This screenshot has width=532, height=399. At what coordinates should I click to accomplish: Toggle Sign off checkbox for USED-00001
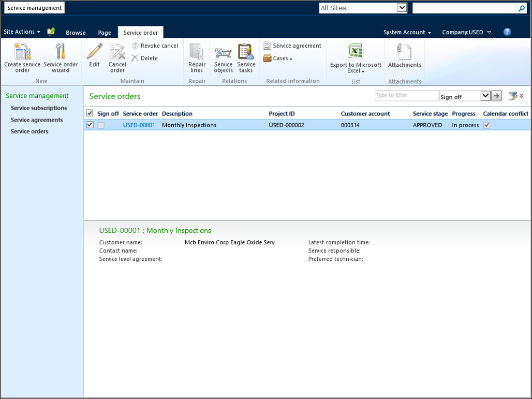pos(101,125)
